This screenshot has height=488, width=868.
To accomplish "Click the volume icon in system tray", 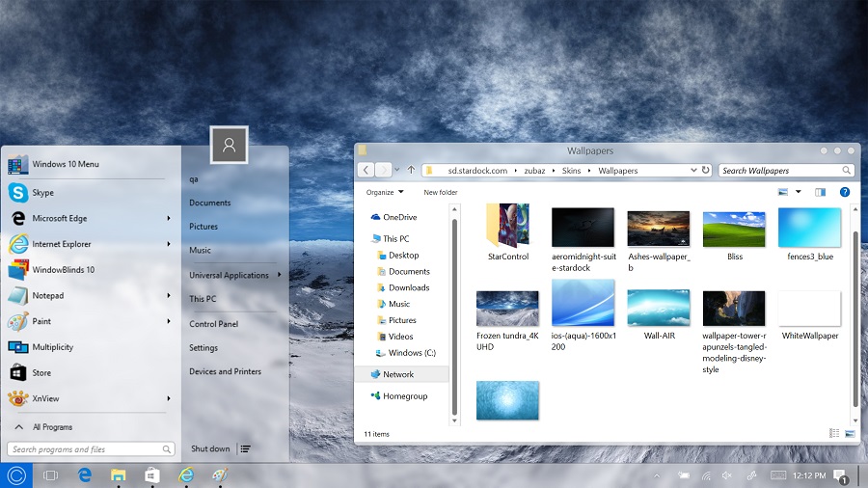I will 727,475.
